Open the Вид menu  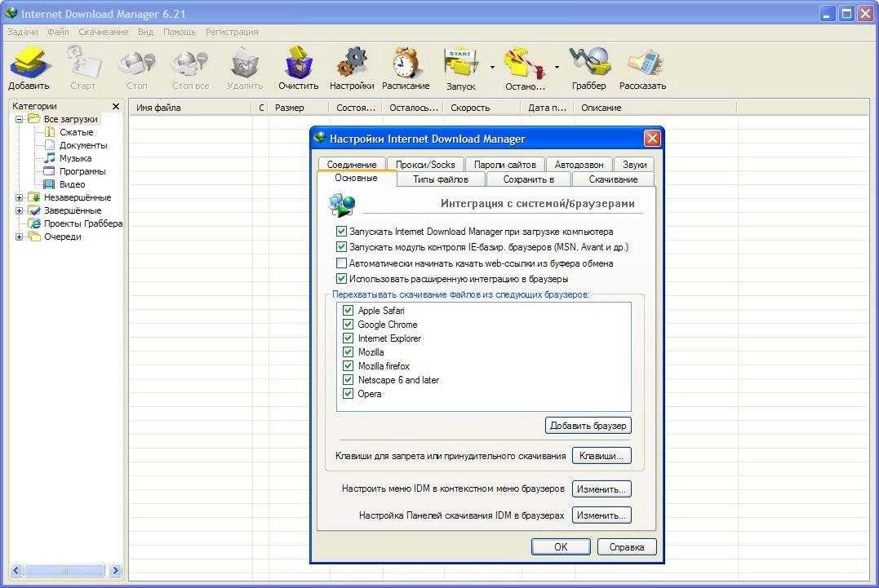[x=146, y=32]
